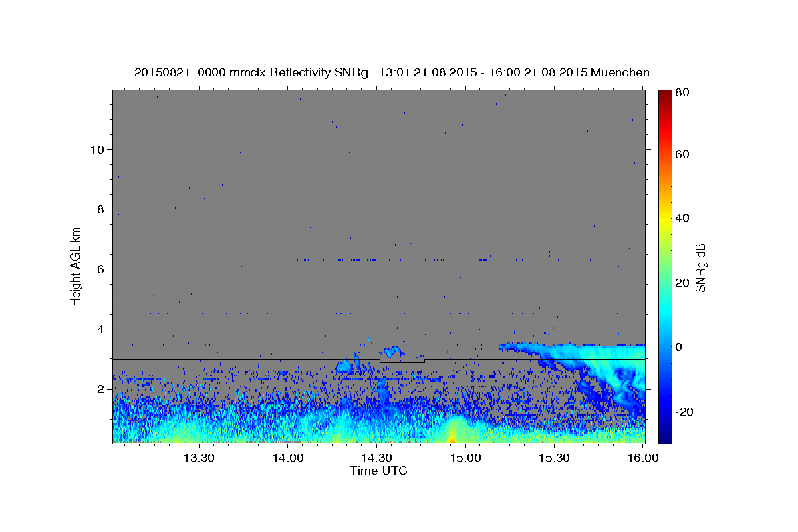This screenshot has width=798, height=532.
Task: Click the 14:30 time tick label
Action: [x=377, y=458]
